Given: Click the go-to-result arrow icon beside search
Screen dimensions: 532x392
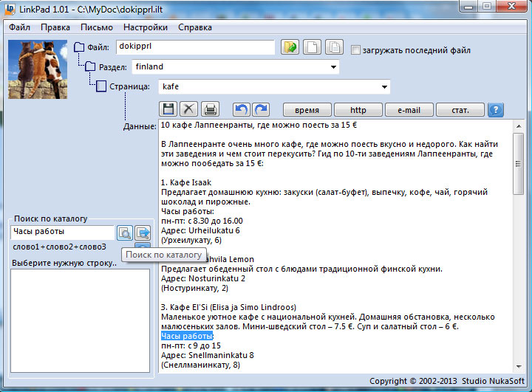Looking at the screenshot, I should pos(143,233).
